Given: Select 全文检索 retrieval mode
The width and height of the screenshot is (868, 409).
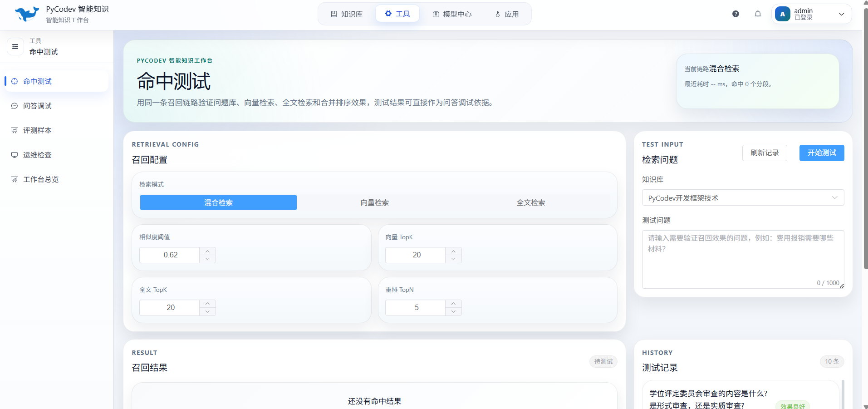Looking at the screenshot, I should (531, 202).
